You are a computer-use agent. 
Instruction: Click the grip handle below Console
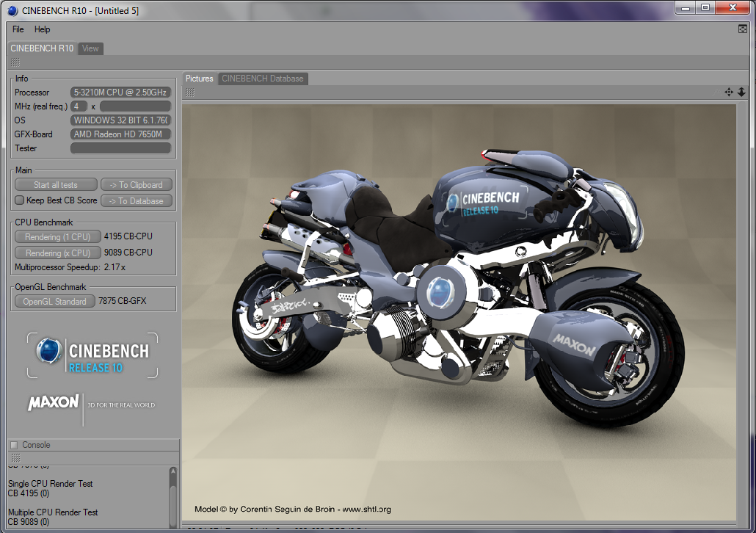point(15,457)
